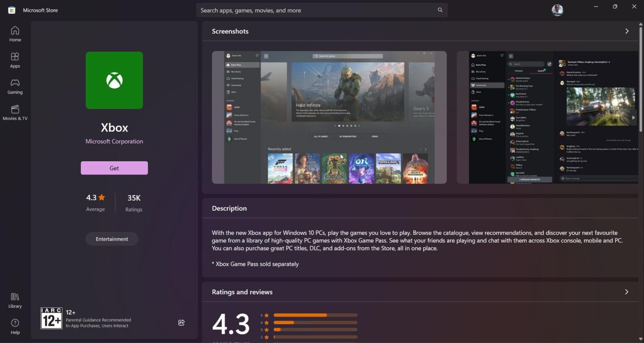Open full Ratings and reviews
The height and width of the screenshot is (343, 644).
(x=626, y=291)
